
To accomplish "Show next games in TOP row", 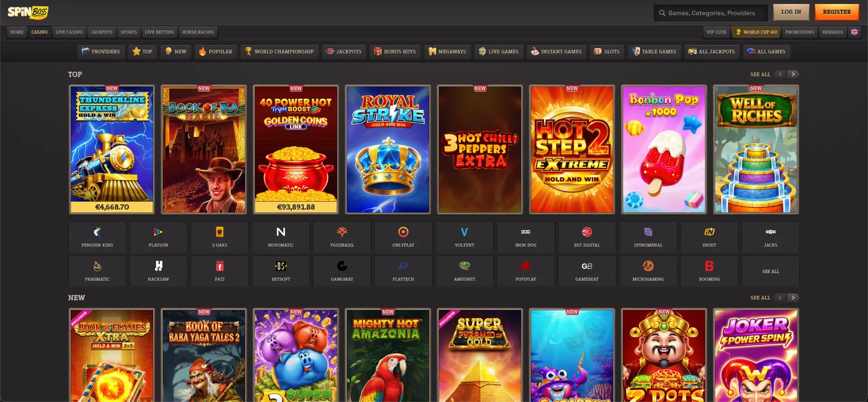I will pyautogui.click(x=793, y=74).
